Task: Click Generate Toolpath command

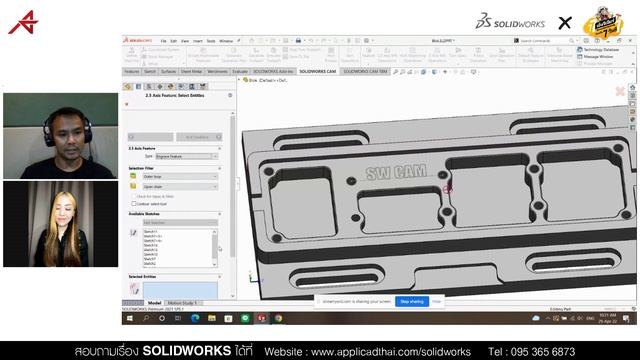Action: (x=256, y=55)
